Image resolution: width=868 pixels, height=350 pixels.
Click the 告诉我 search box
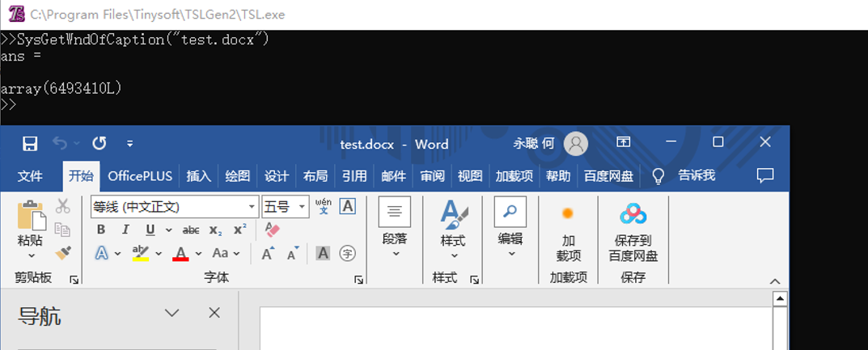696,175
